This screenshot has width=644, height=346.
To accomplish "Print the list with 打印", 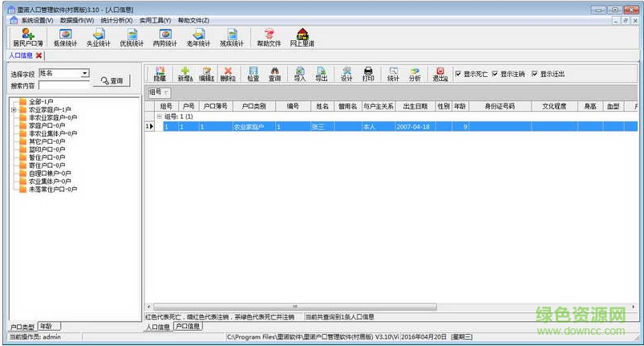I will pyautogui.click(x=368, y=74).
